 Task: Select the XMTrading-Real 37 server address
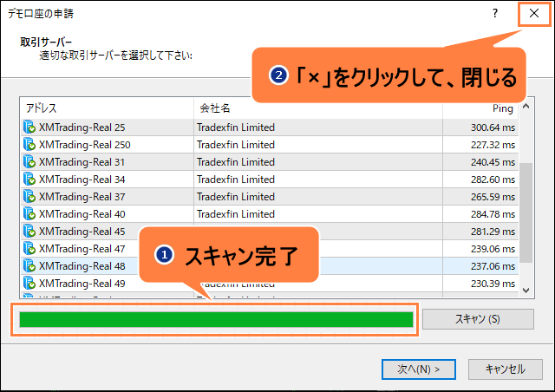click(x=82, y=197)
